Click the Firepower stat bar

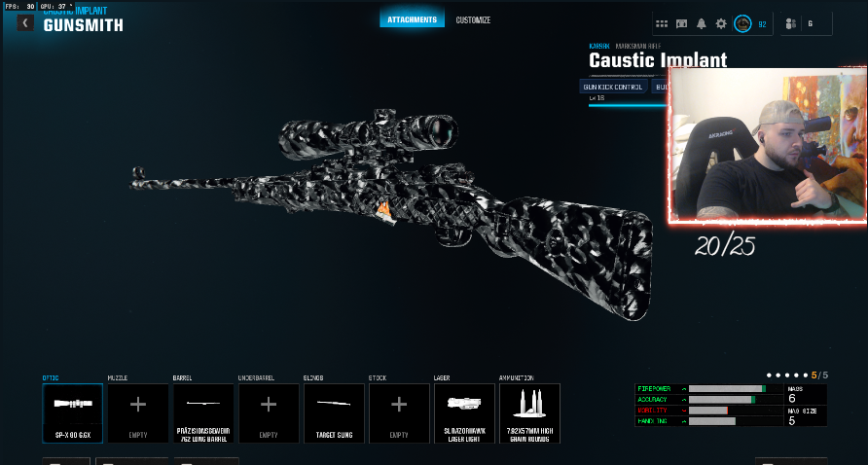pyautogui.click(x=735, y=389)
